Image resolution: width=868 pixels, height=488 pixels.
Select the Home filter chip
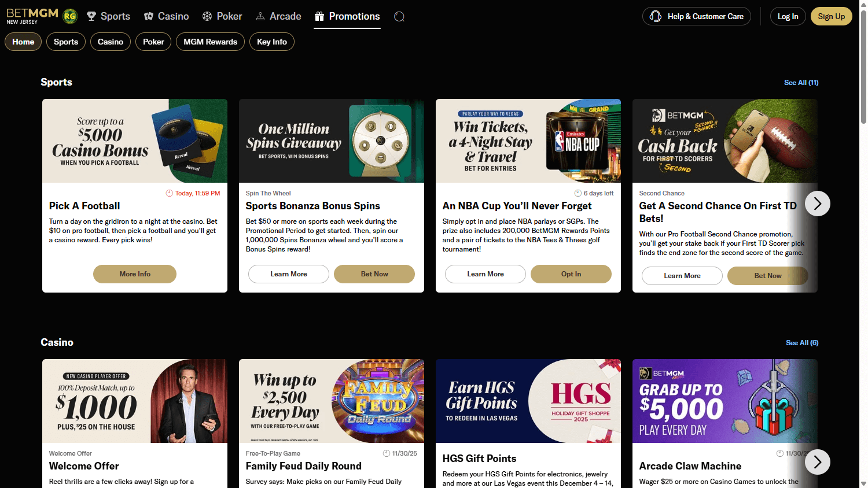(x=23, y=42)
